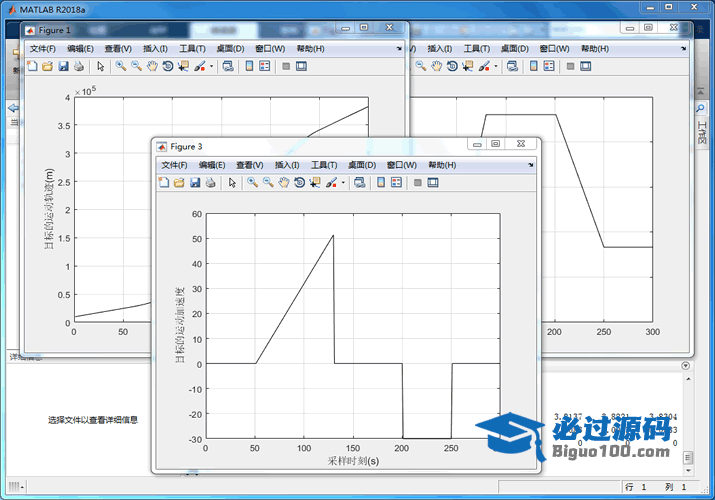Click Link Plot icon in Figure 1

(x=228, y=67)
